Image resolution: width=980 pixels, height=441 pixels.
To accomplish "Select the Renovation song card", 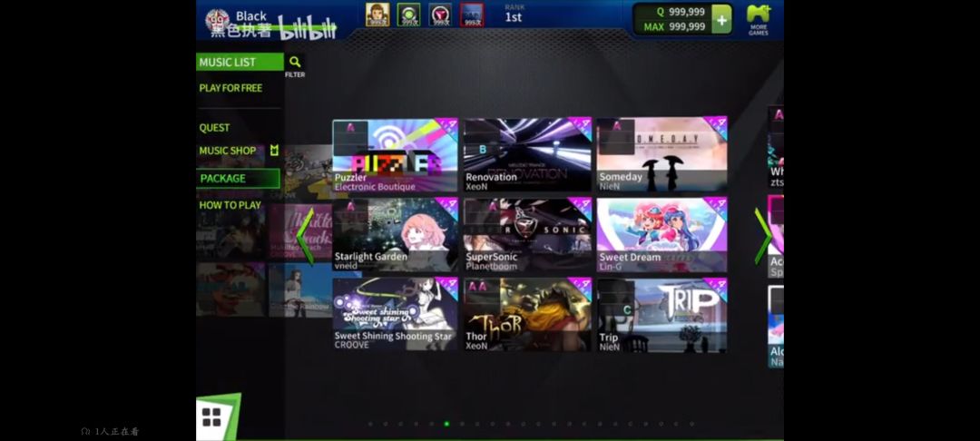I will (x=527, y=155).
